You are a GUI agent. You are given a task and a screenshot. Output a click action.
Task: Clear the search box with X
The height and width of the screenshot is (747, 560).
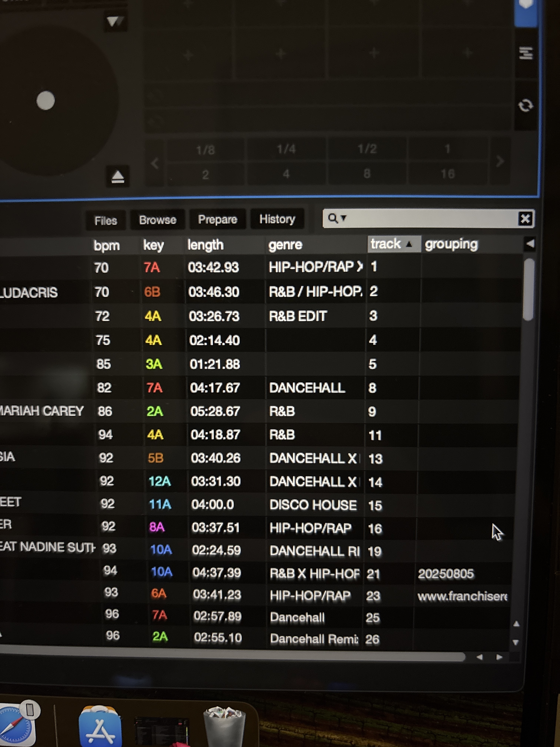point(525,218)
